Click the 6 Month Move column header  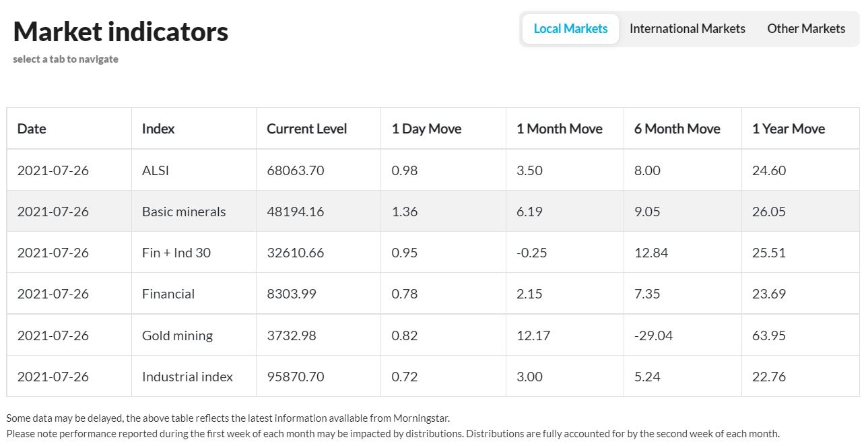tap(683, 129)
